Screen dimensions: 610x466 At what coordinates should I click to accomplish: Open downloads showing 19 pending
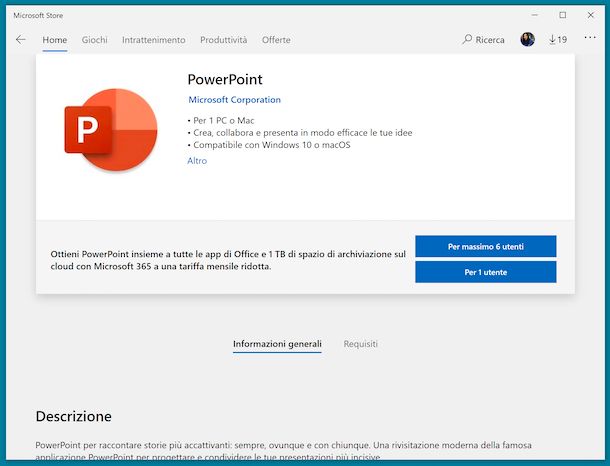558,40
